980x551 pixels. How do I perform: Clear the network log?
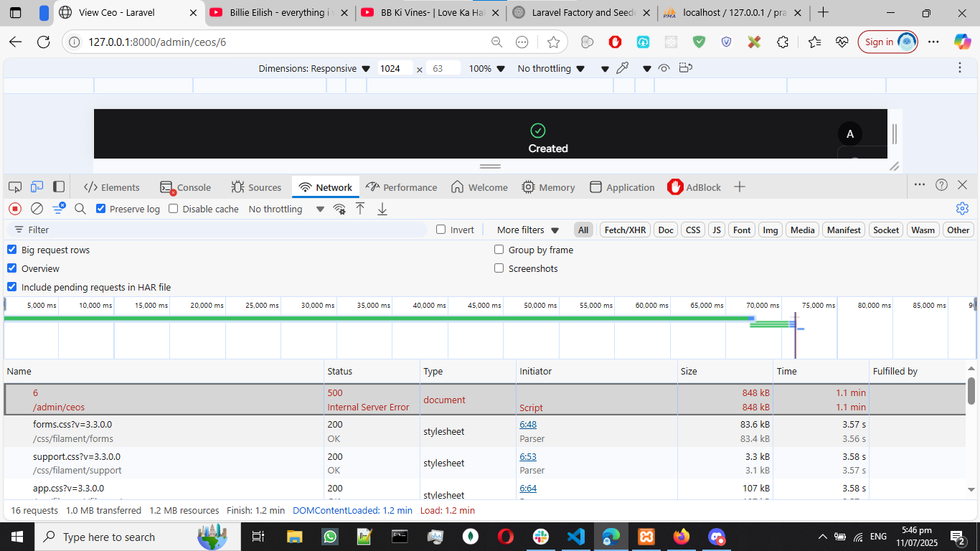pyautogui.click(x=37, y=209)
